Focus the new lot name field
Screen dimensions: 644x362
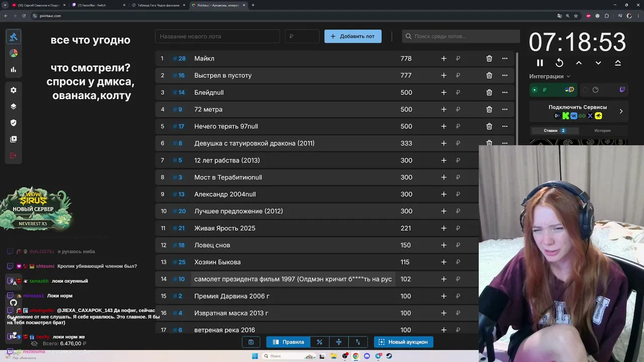tap(217, 36)
